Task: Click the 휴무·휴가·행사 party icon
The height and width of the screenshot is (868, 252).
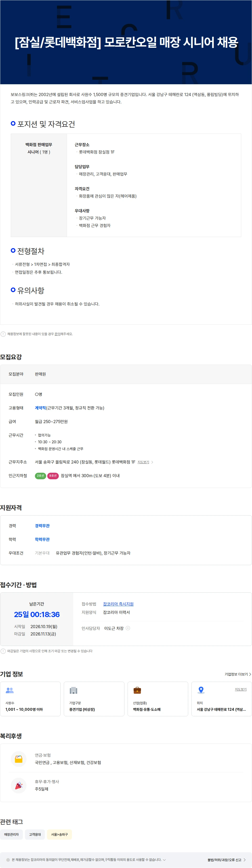Action: pos(19,785)
